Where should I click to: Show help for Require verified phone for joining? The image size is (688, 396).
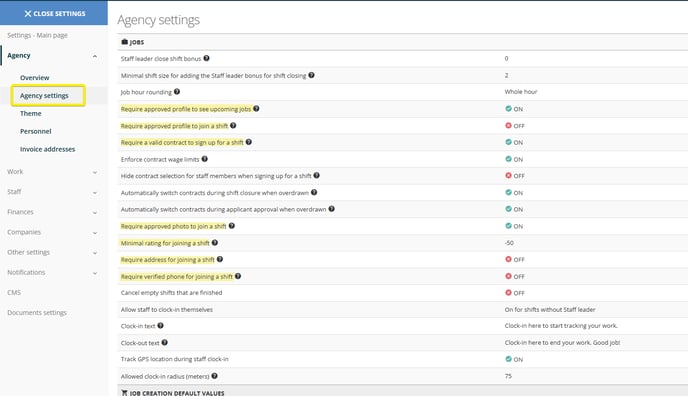(238, 276)
